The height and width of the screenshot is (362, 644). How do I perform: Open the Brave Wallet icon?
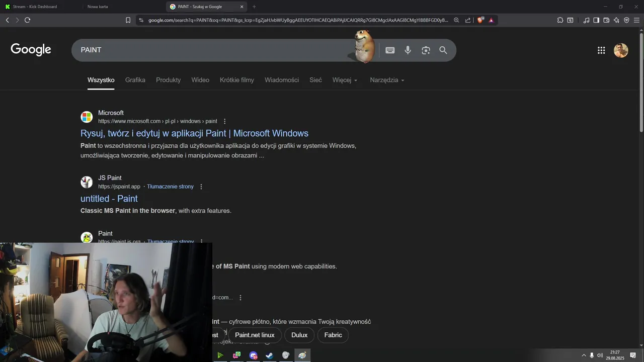tap(606, 20)
